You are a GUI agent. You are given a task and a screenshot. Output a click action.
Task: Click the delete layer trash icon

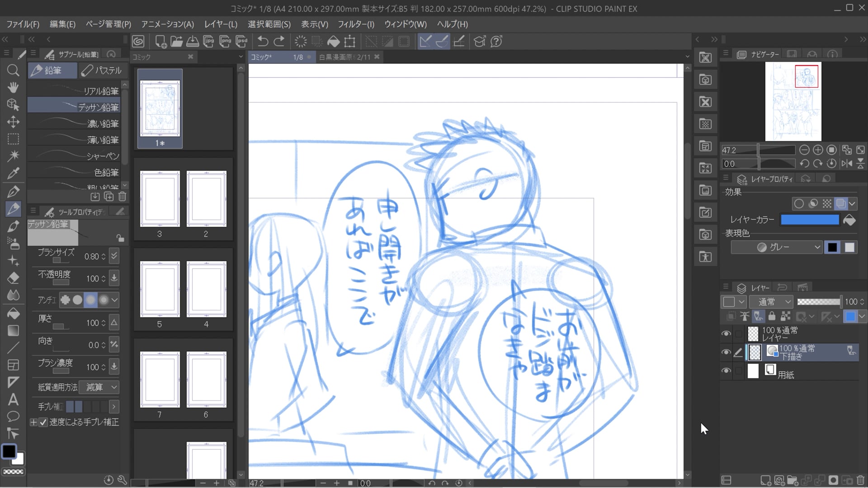click(860, 480)
